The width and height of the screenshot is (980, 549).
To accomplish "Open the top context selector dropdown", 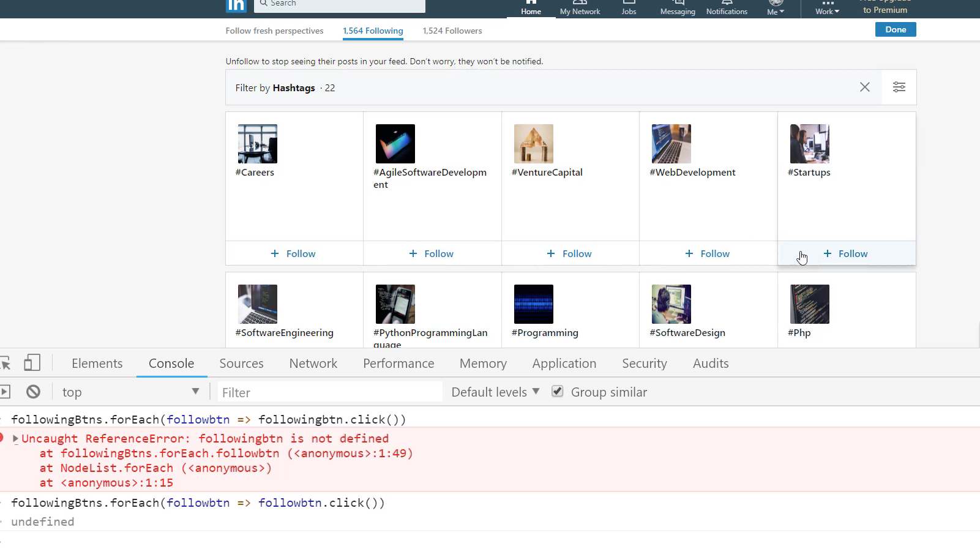I will pyautogui.click(x=130, y=392).
